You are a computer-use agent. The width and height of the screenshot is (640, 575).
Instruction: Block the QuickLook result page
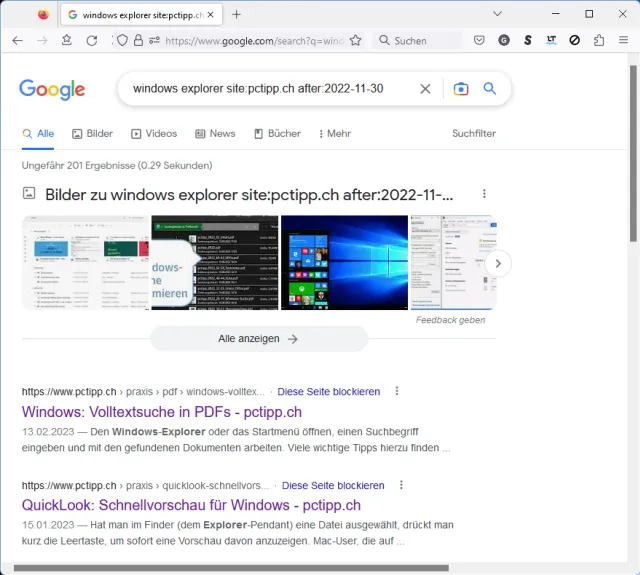click(333, 486)
